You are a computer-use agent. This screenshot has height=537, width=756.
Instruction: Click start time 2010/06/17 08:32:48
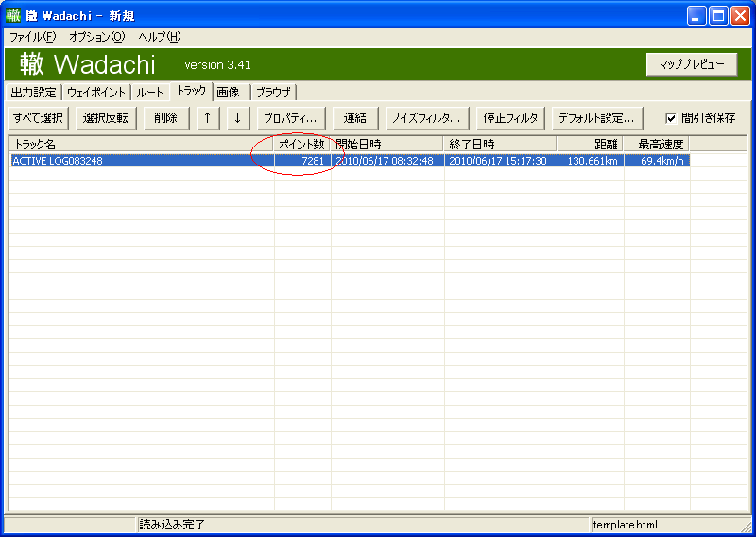pyautogui.click(x=387, y=161)
